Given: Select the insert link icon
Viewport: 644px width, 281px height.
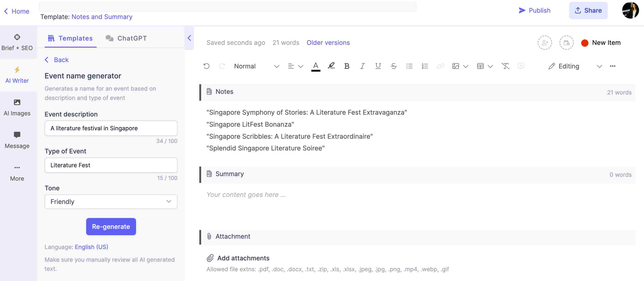Looking at the screenshot, I should [x=440, y=66].
